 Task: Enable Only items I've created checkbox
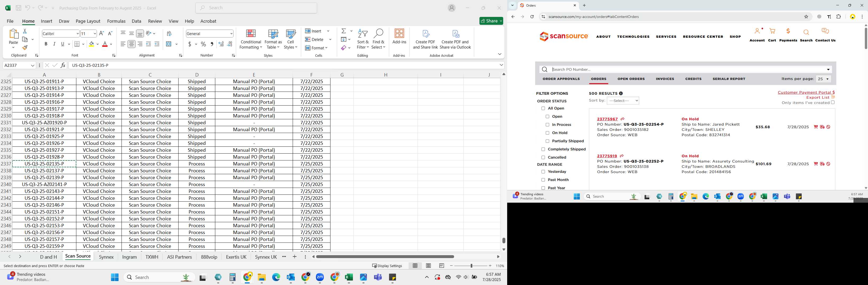(x=832, y=103)
